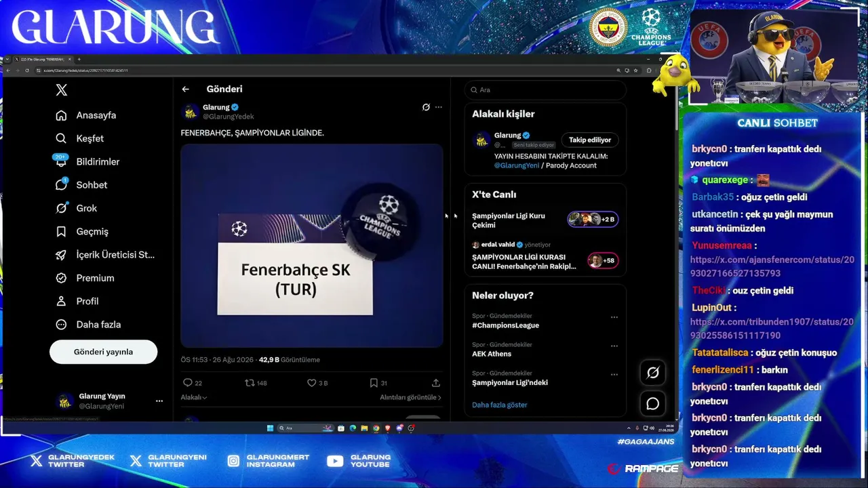Like the post with the heart icon
The image size is (868, 488).
312,383
